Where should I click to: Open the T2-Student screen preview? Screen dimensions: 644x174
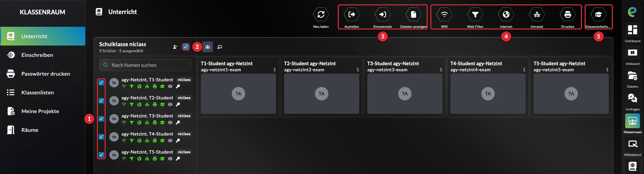click(x=321, y=94)
